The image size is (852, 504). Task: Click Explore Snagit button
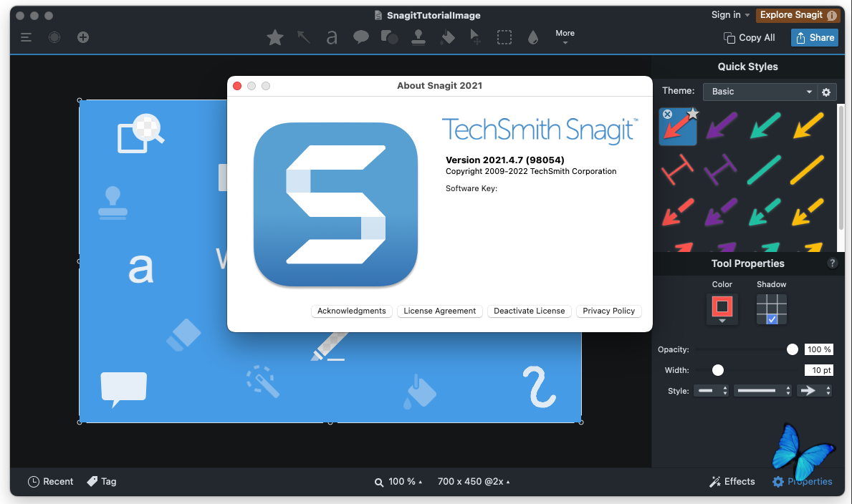(x=798, y=15)
